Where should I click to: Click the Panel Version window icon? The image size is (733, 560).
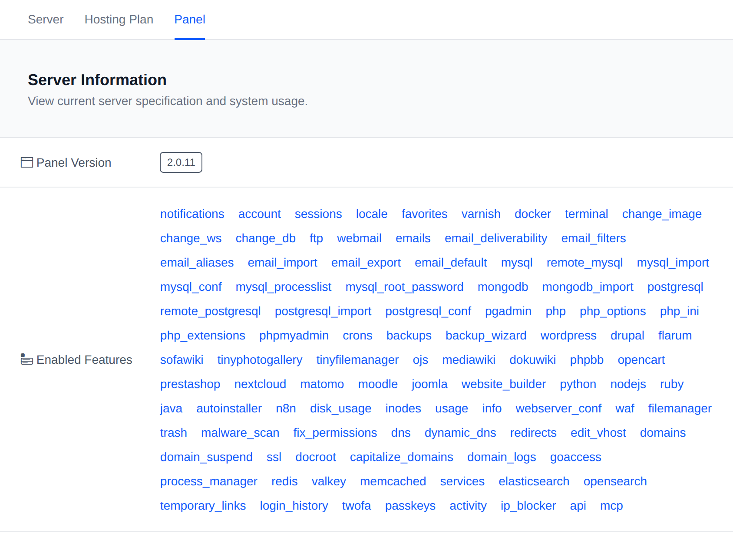click(x=27, y=162)
